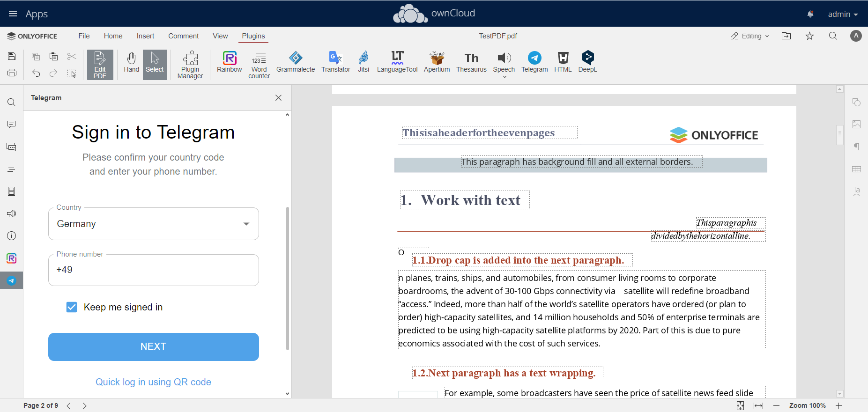Click the Paste icon

click(x=53, y=56)
